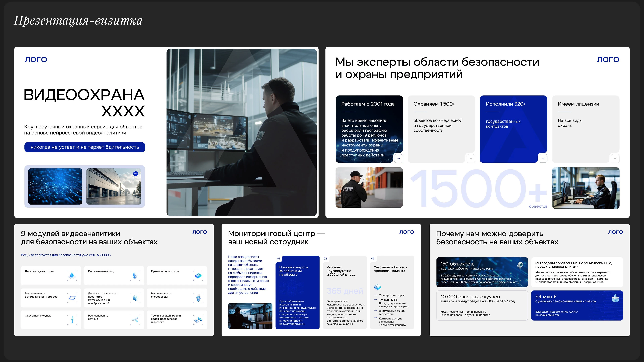Click the 'Почему нам можно доверить' heading
Viewport: 644px width, 362px height.
497,238
